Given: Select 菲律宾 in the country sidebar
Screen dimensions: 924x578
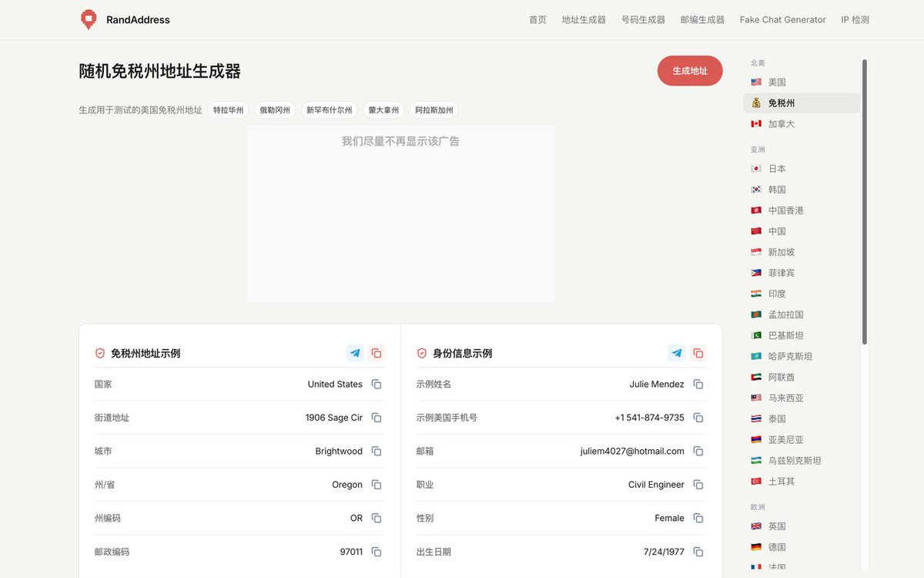Looking at the screenshot, I should point(801,273).
